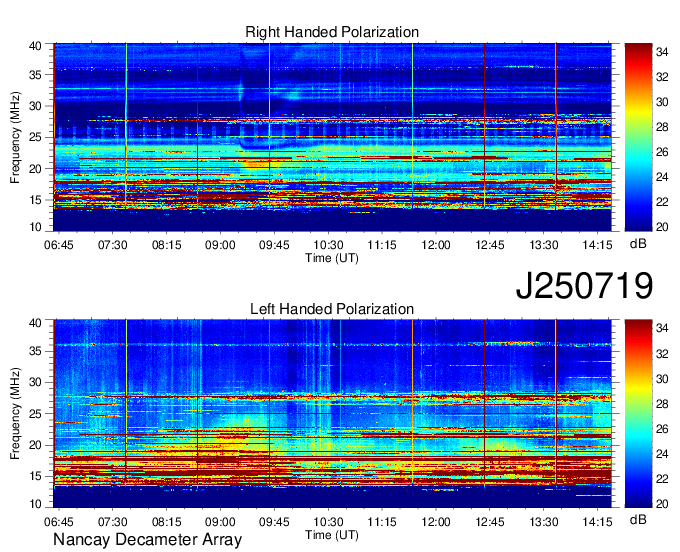Screen dimensions: 680x552
Task: Click the "Right Handed Polarization" plot title
Action: (332, 32)
